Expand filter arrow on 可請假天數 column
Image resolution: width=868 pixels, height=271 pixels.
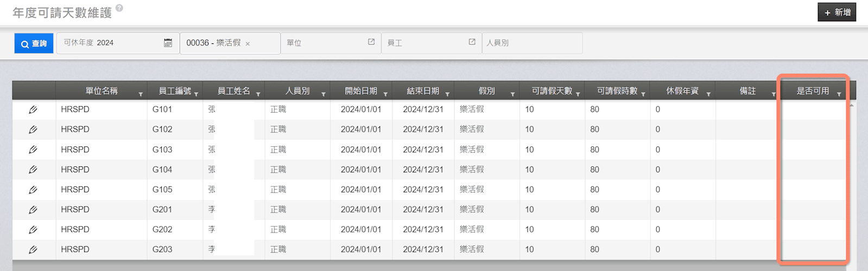[578, 94]
